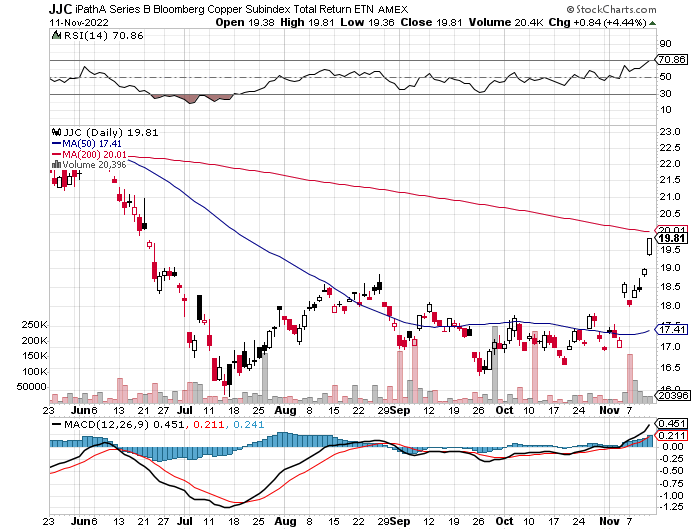Image resolution: width=700 pixels, height=530 pixels.
Task: Click the blue 0.241 MACD histogram value
Action: coord(249,424)
